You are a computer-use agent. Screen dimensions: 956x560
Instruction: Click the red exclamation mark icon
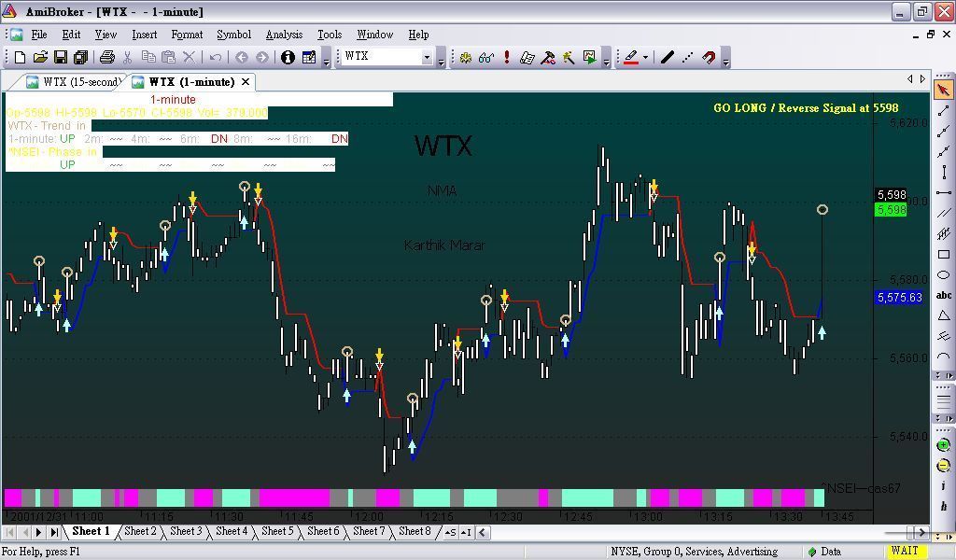[x=507, y=57]
